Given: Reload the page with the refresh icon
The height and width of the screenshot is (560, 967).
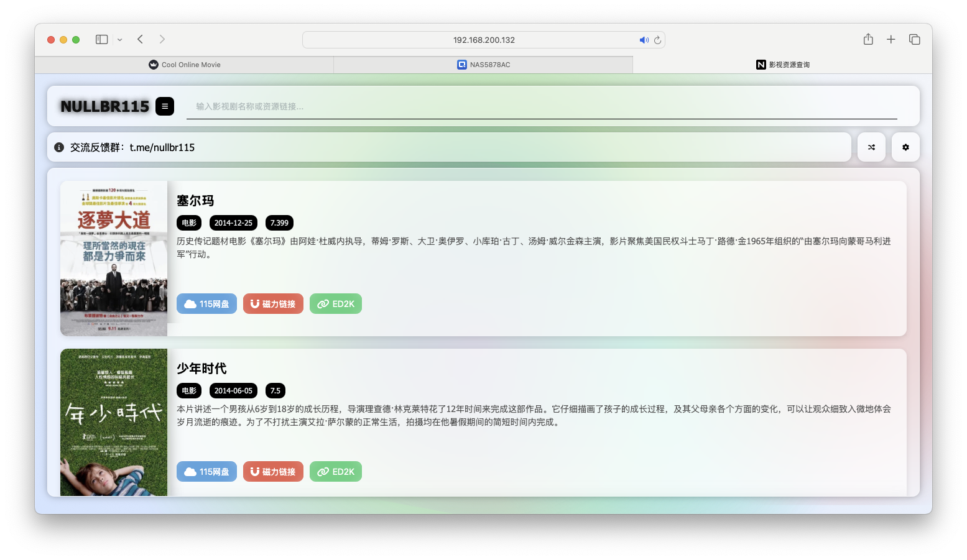Looking at the screenshot, I should (657, 39).
